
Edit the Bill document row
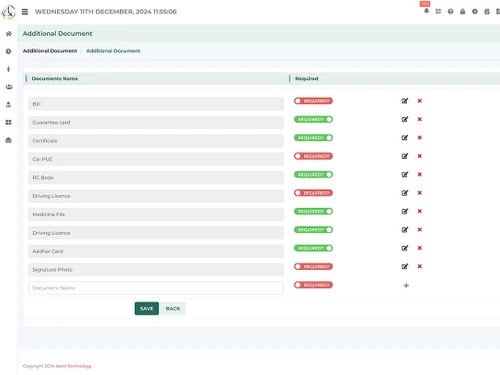(405, 101)
